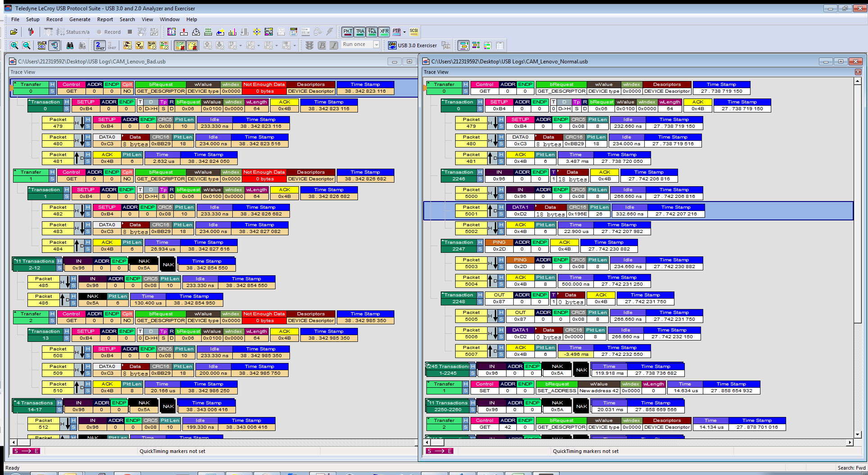Open Bus Utilization bar chart icon
Screen dimensions: 868x475
(232, 32)
